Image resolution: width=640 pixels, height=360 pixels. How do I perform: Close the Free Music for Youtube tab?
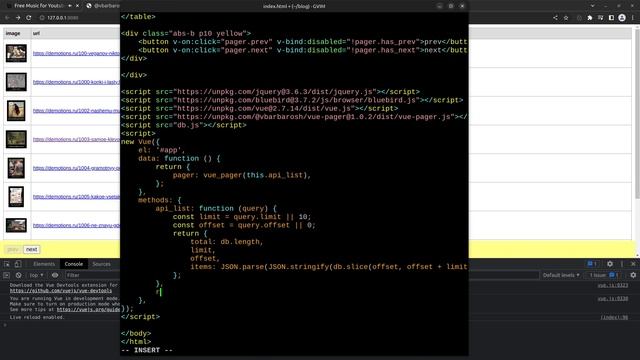78,6
